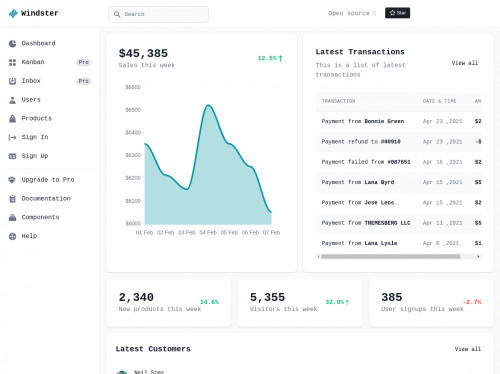Click the Upgrade to Pro gem icon
The width and height of the screenshot is (500, 374).
12,180
